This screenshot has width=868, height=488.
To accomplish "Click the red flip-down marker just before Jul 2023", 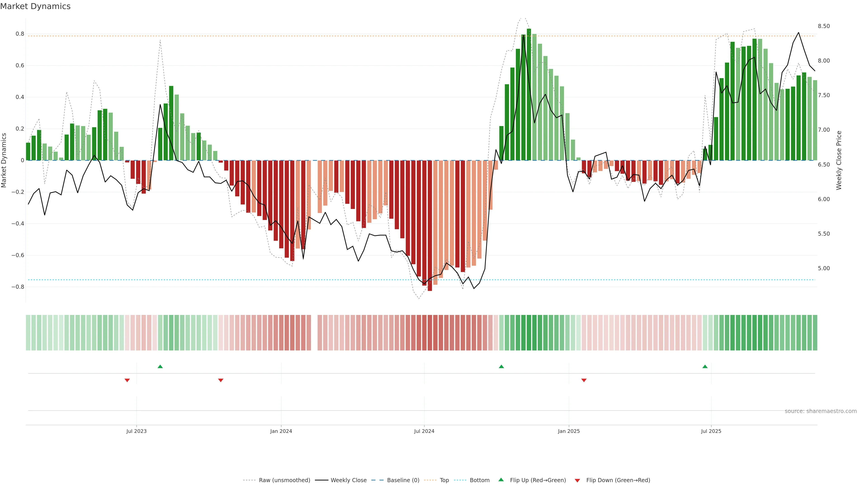I will (127, 380).
